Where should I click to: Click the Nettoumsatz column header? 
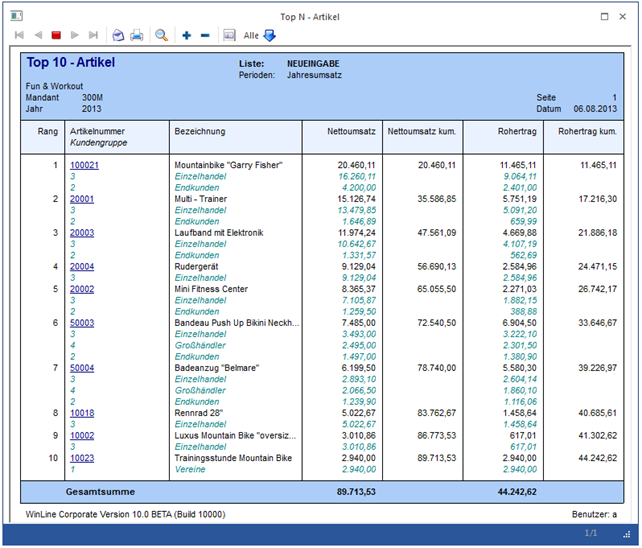[352, 132]
